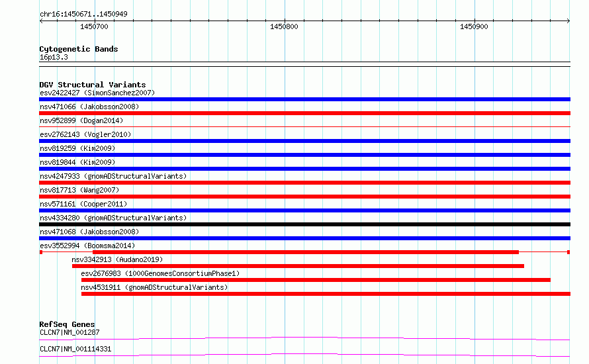Select variant label esv2762143 (Vogler2010)

click(x=85, y=134)
